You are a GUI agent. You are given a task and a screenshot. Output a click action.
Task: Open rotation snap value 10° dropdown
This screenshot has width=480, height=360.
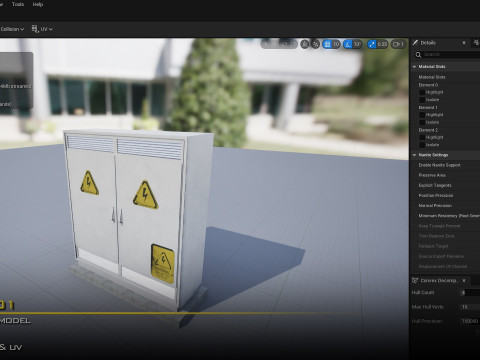tap(357, 44)
